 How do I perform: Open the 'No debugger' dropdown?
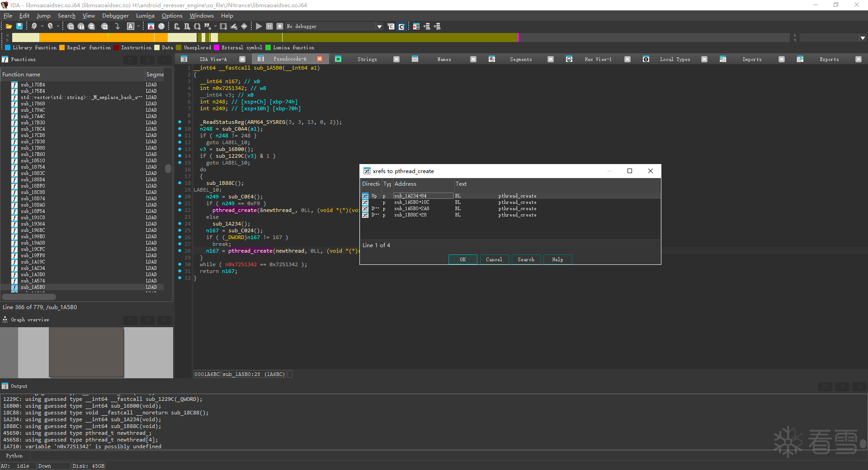[379, 27]
